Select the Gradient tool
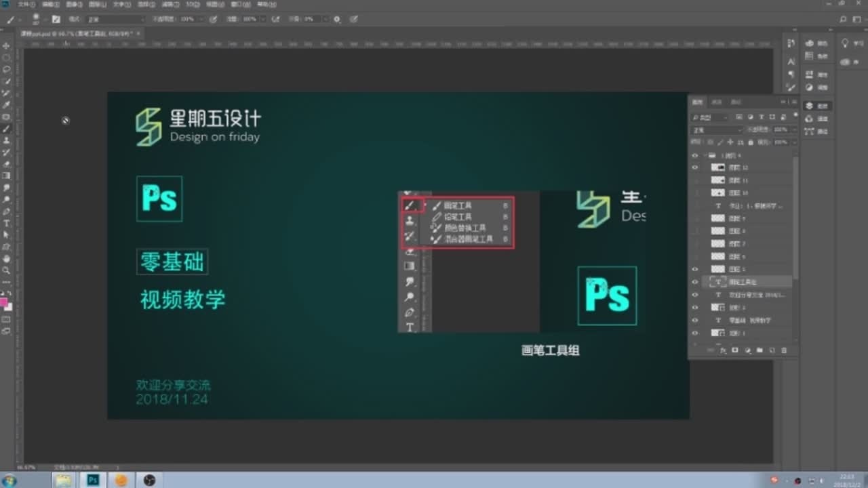This screenshot has height=488, width=868. (x=7, y=176)
